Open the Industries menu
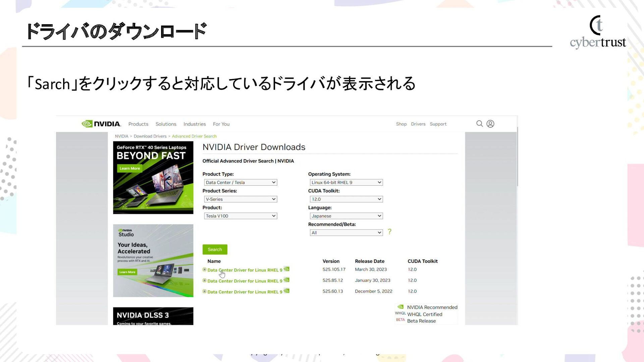This screenshot has height=362, width=644. tap(195, 124)
